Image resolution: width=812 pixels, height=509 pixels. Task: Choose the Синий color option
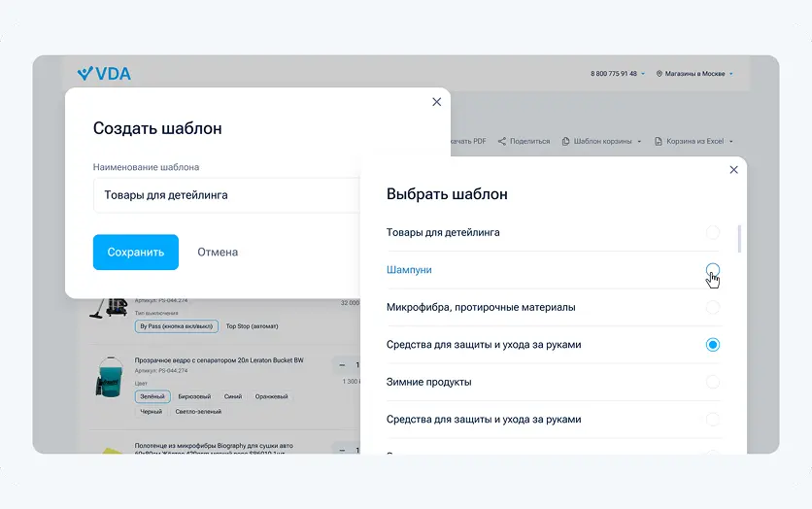point(233,396)
